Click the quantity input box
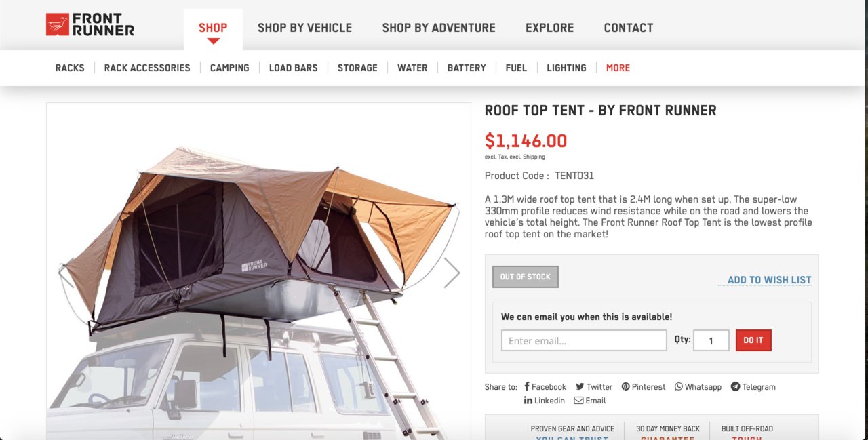This screenshot has height=440, width=868. coord(711,340)
